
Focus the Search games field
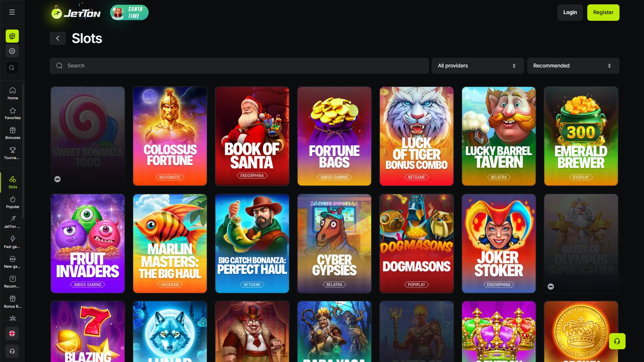pyautogui.click(x=239, y=66)
